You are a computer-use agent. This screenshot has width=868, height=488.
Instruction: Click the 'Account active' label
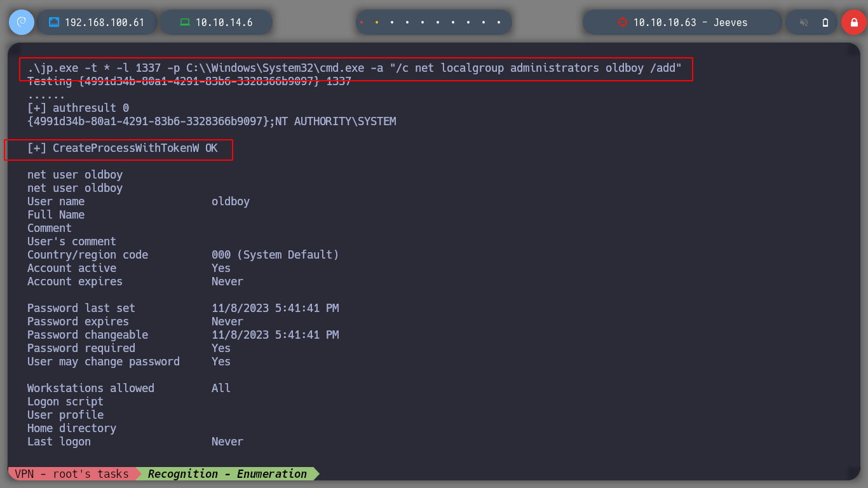(72, 268)
